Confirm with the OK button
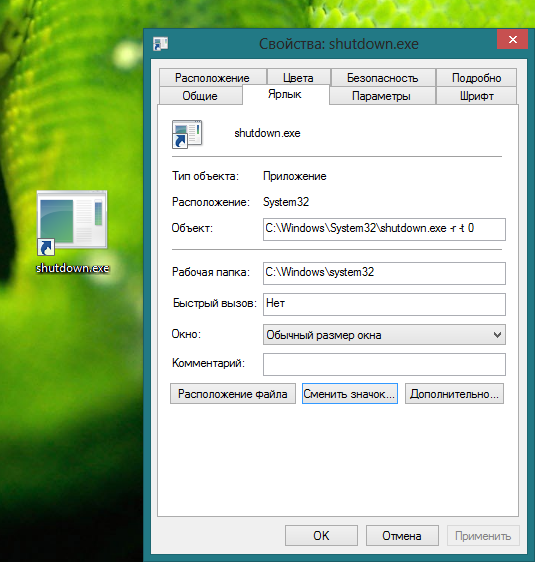The image size is (535, 562). pyautogui.click(x=321, y=535)
